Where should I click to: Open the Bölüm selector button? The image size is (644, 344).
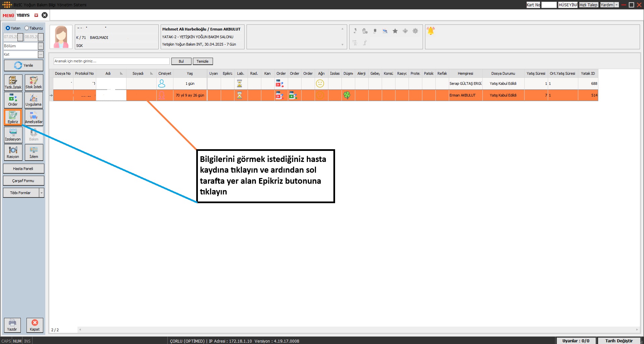pyautogui.click(x=41, y=46)
